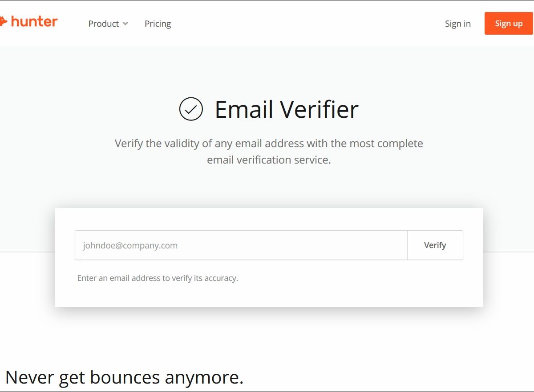The width and height of the screenshot is (534, 392).
Task: Click the hunter wordmark text
Action: click(34, 21)
